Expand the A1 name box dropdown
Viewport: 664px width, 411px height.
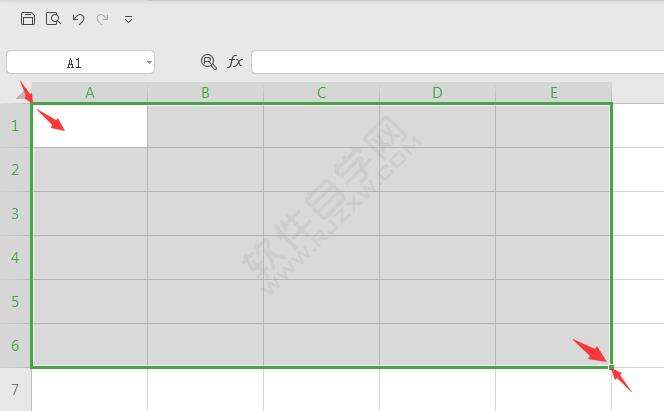coord(149,62)
